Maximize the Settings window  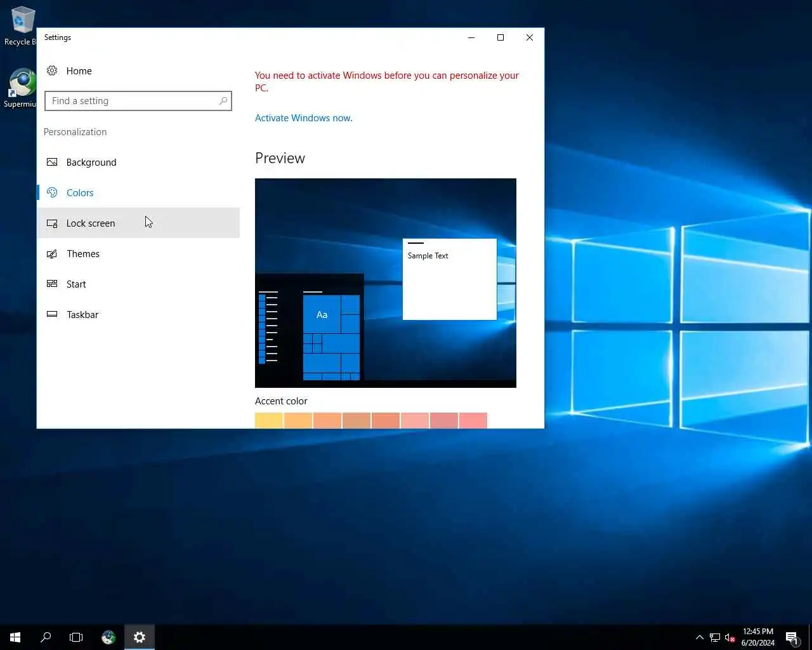tap(501, 37)
